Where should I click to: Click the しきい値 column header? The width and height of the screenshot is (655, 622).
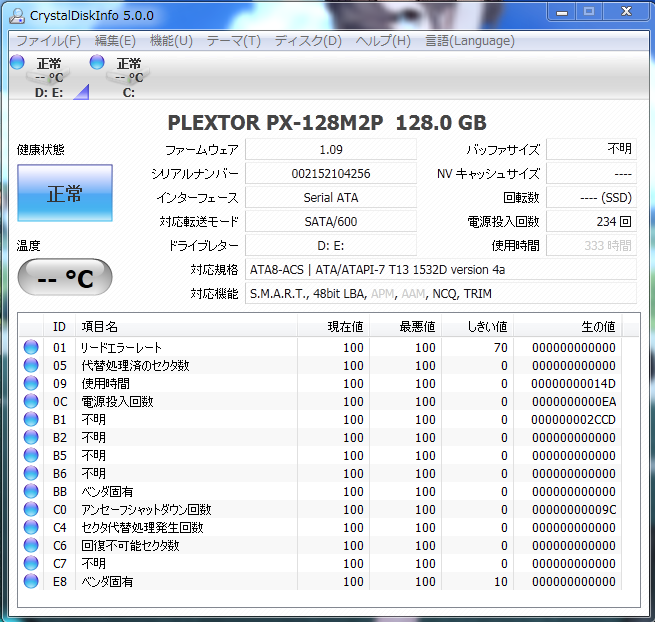477,326
